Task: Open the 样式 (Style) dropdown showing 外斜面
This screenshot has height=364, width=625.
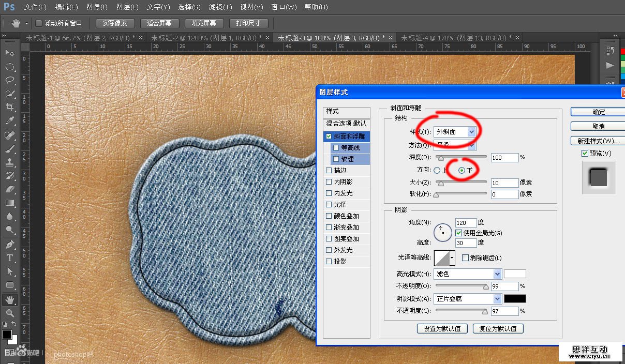Action: tap(455, 132)
